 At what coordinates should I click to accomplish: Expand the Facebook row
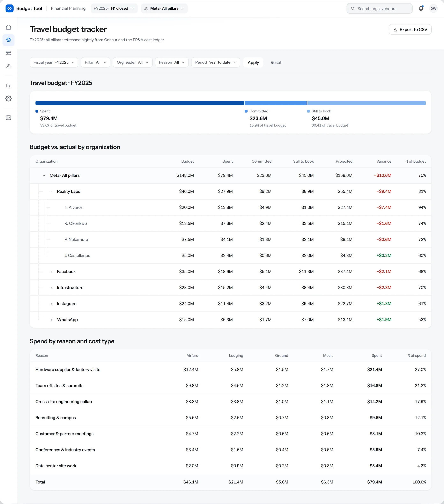pos(52,272)
